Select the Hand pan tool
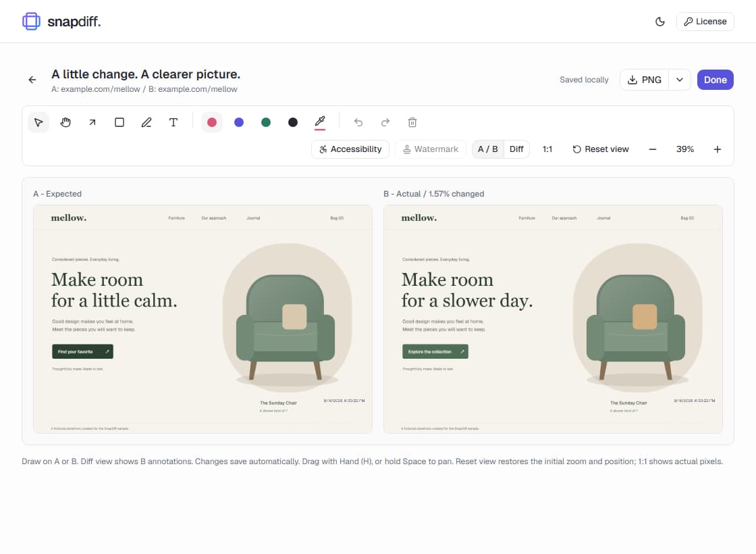The height and width of the screenshot is (554, 756). (65, 122)
